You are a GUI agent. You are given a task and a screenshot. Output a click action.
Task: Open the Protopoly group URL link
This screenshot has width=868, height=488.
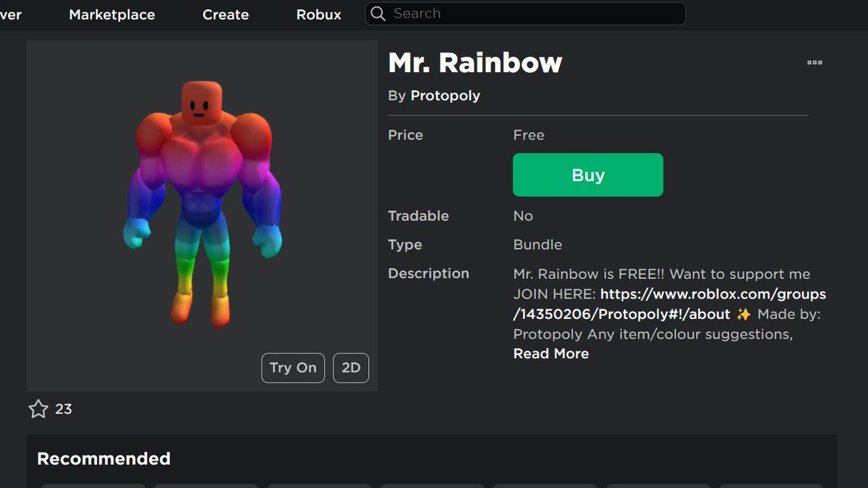pos(669,304)
